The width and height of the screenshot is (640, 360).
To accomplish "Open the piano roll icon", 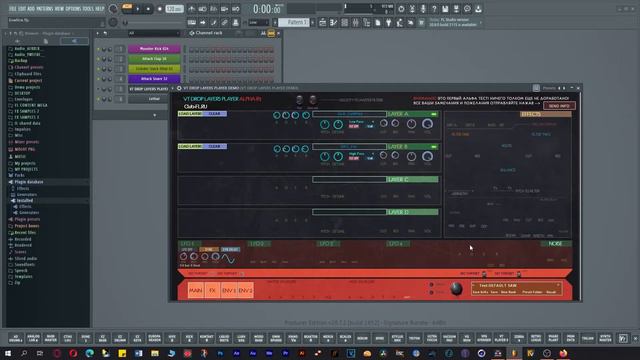I will click(333, 23).
